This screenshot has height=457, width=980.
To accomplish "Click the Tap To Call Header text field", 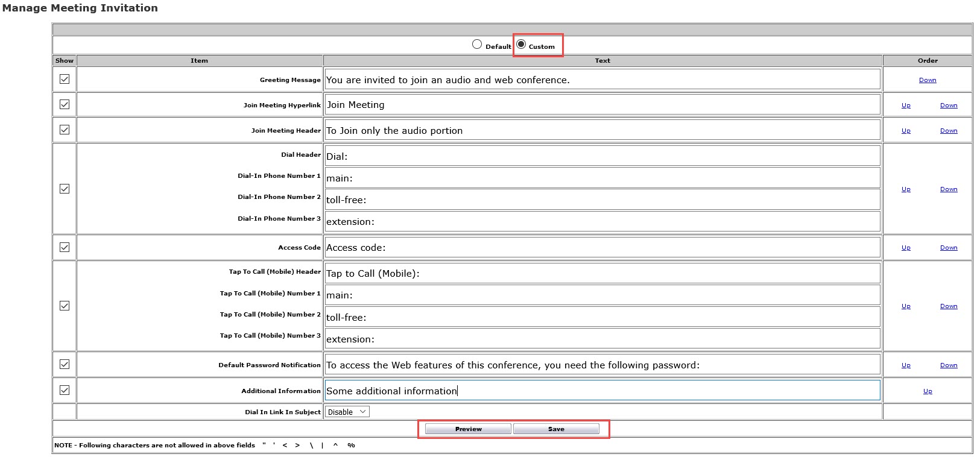I will click(602, 273).
